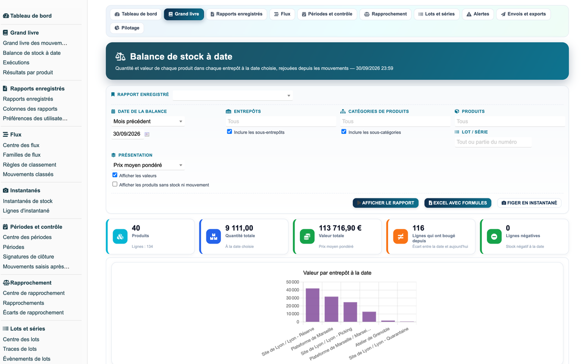588x364 pixels.
Task: Open the Catégories de produits selector
Action: (395, 121)
